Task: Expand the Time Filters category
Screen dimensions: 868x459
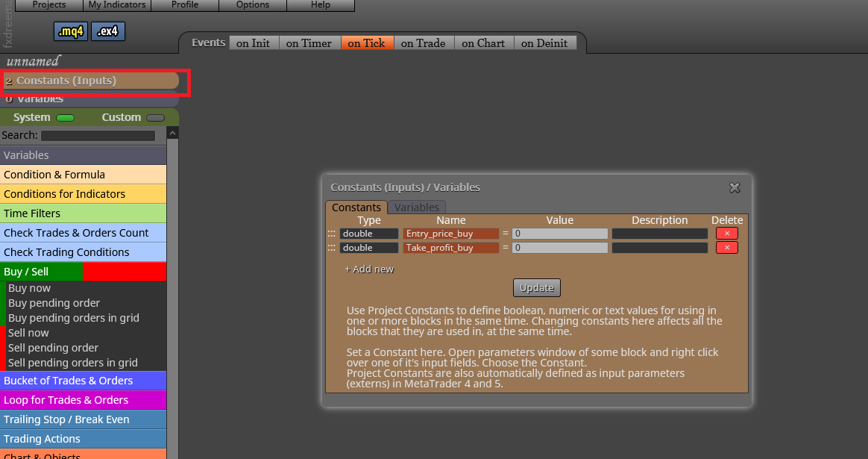Action: click(83, 213)
